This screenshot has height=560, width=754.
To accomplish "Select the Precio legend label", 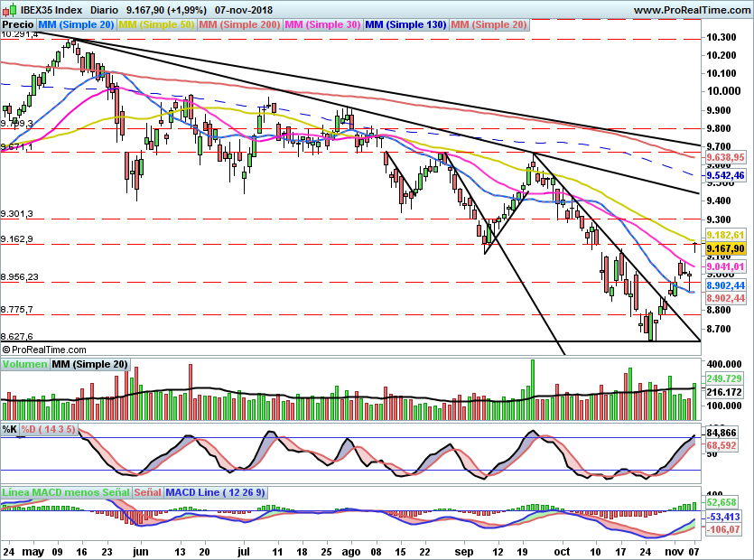I will 18,24.
